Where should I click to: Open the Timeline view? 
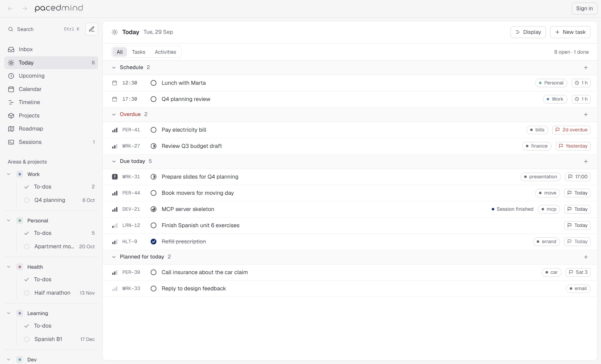(51, 102)
